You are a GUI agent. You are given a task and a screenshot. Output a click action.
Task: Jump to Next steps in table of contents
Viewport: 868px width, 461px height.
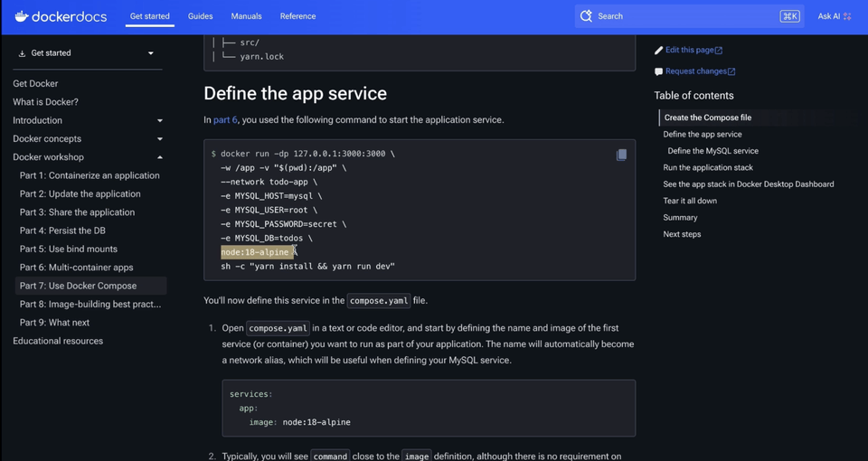click(682, 234)
